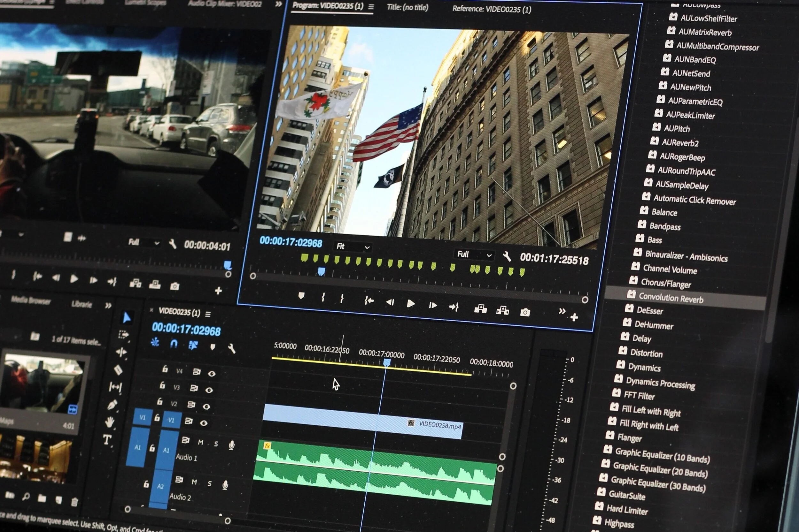Select the Convolution Reverb effect
Image resolution: width=799 pixels, height=532 pixels.
pos(671,298)
